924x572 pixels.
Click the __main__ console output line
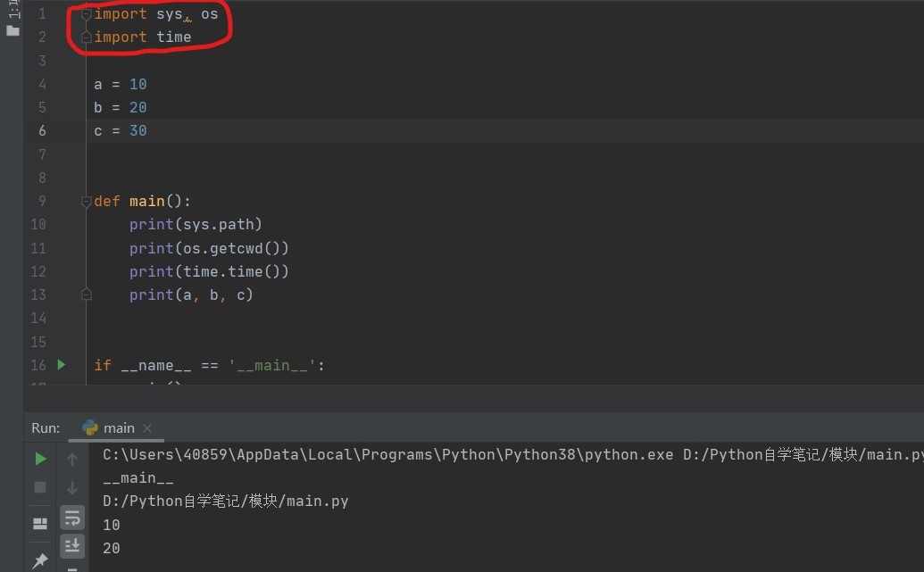137,477
